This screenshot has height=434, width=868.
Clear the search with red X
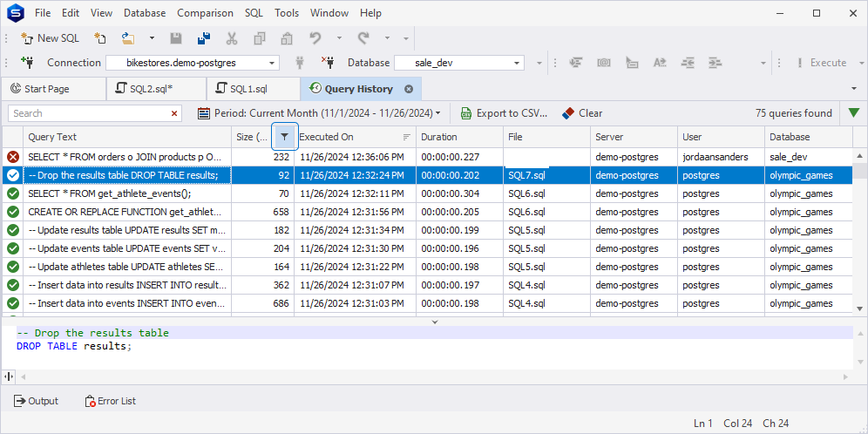click(x=174, y=113)
